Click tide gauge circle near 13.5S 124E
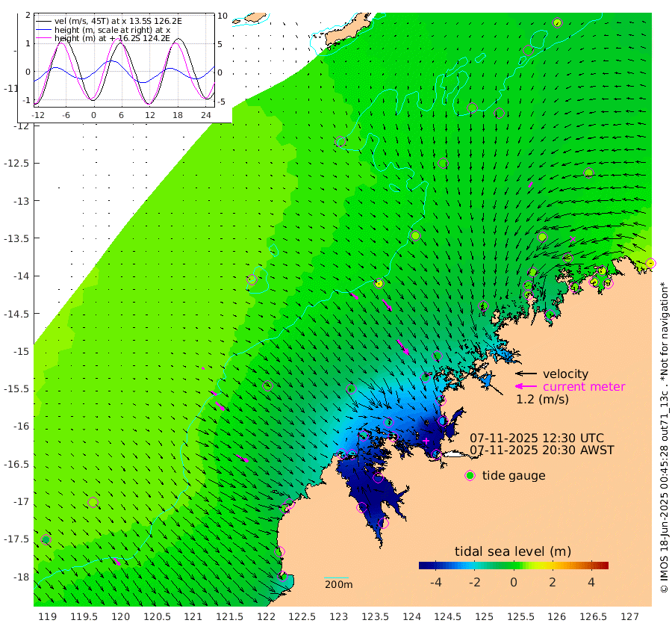The image size is (672, 632). coord(415,236)
